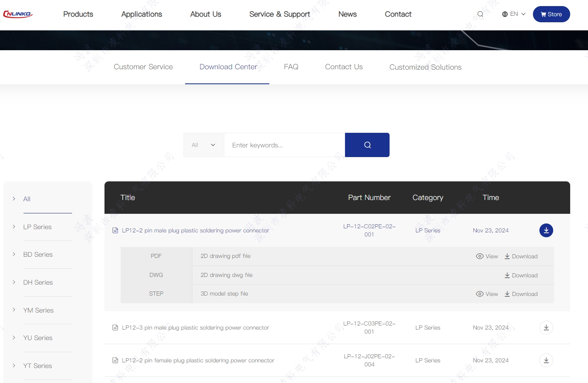Click the CNLINKO logo
The height and width of the screenshot is (383, 588).
click(x=18, y=14)
